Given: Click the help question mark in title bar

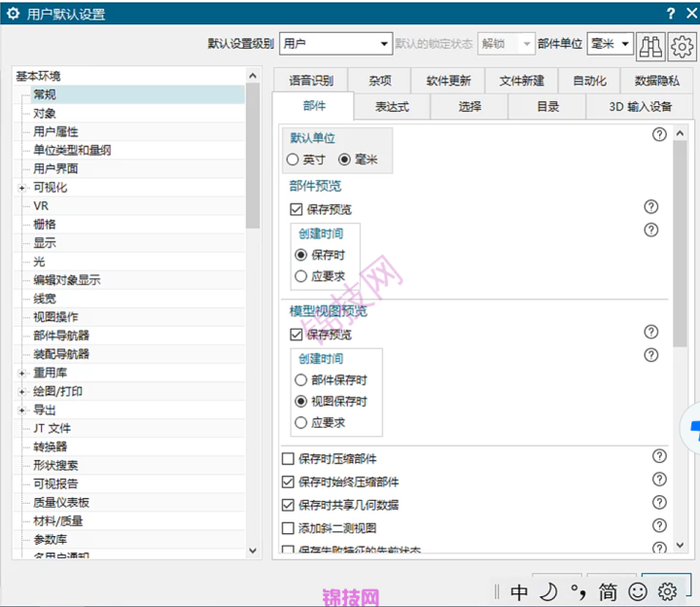Looking at the screenshot, I should tap(670, 14).
